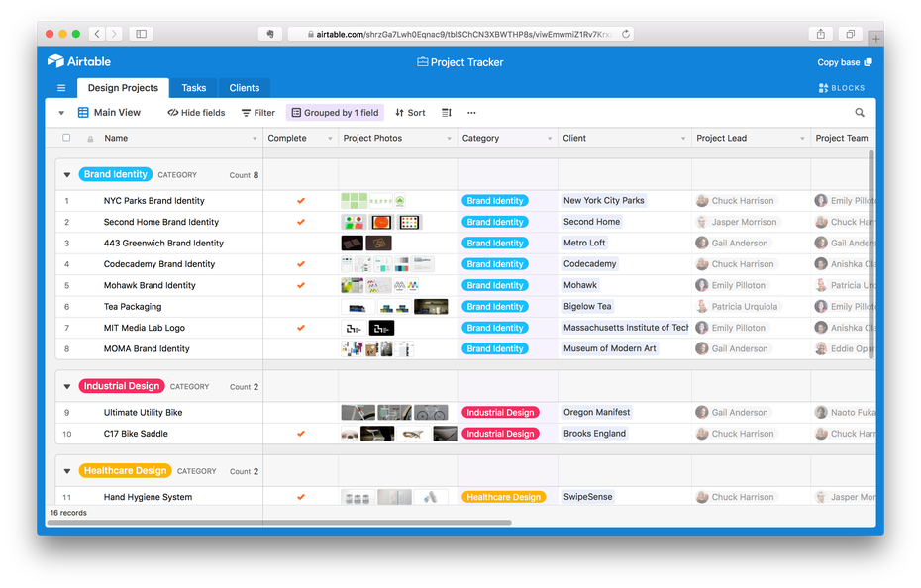This screenshot has width=921, height=588.
Task: Open the views switcher dropdown arrow
Action: [x=61, y=113]
